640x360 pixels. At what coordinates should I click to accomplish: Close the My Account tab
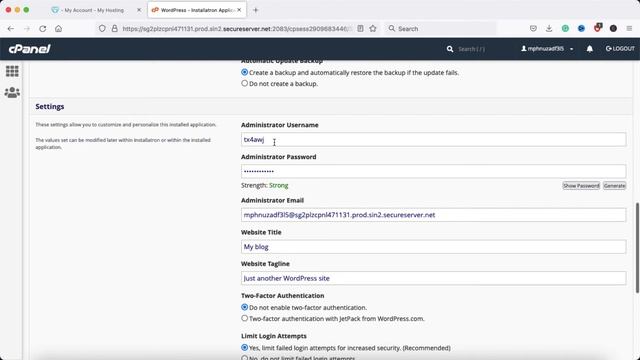click(139, 10)
